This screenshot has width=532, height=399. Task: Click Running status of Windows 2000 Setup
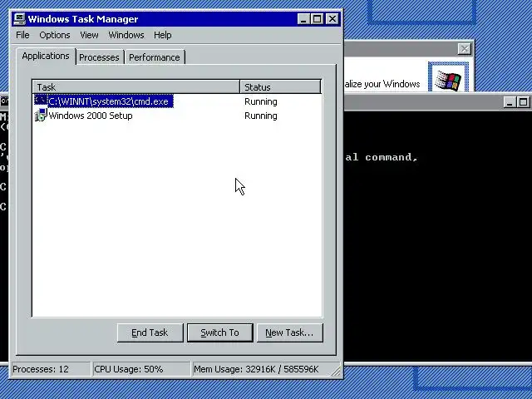pos(260,116)
